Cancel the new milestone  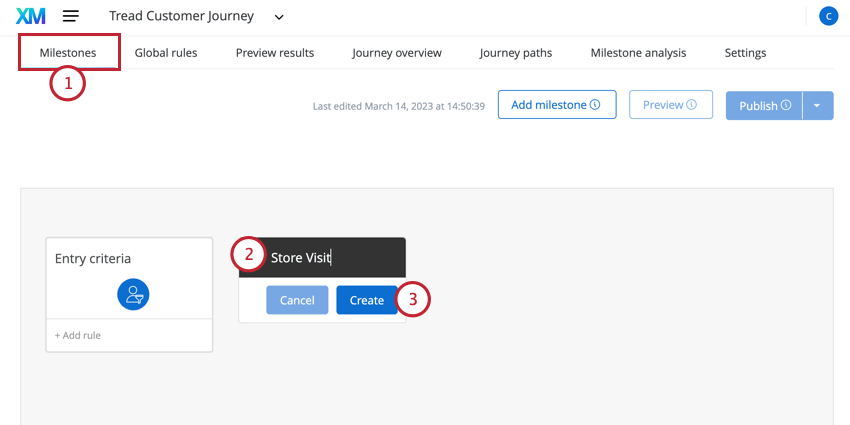coord(297,300)
